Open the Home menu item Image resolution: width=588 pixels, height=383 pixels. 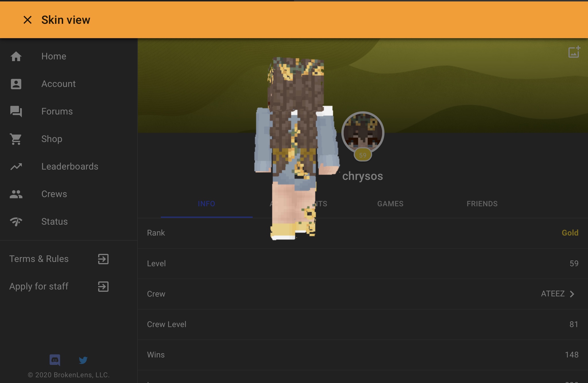(69, 56)
